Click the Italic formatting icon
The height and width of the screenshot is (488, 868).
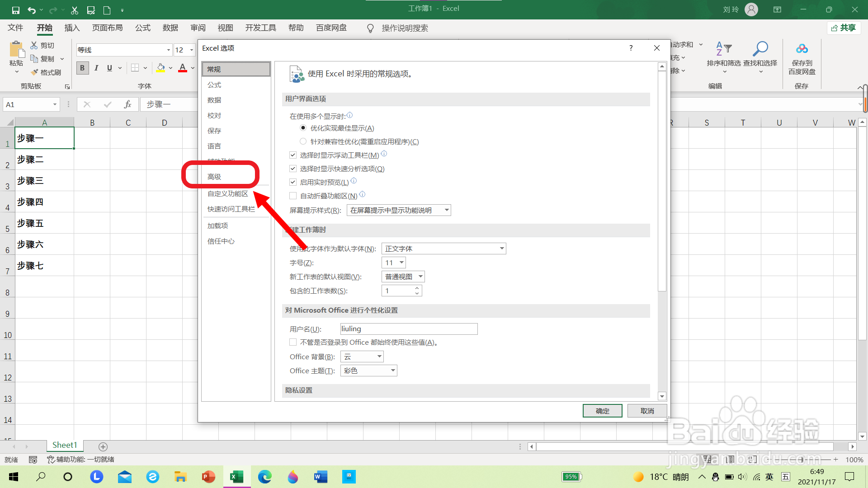(x=96, y=68)
